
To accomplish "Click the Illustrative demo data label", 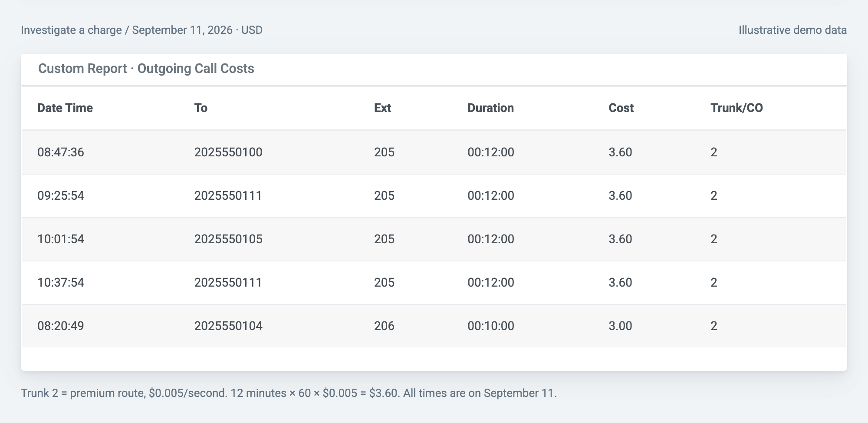I will 792,30.
